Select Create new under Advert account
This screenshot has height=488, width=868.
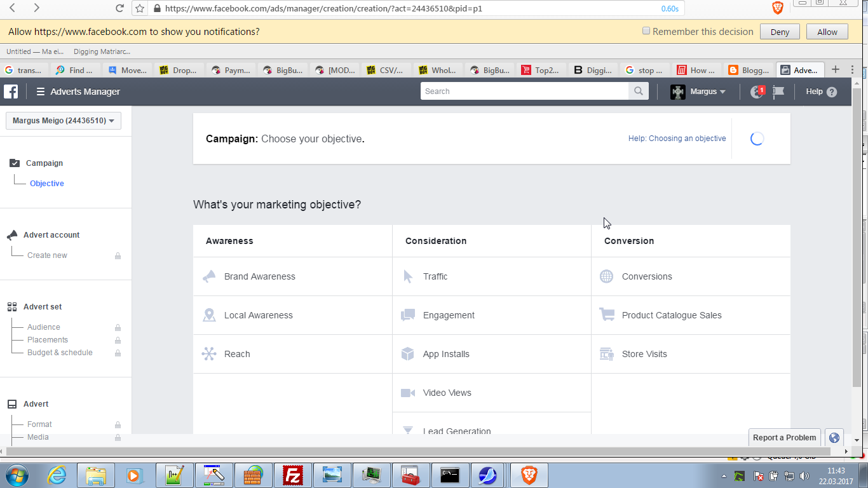coord(47,255)
